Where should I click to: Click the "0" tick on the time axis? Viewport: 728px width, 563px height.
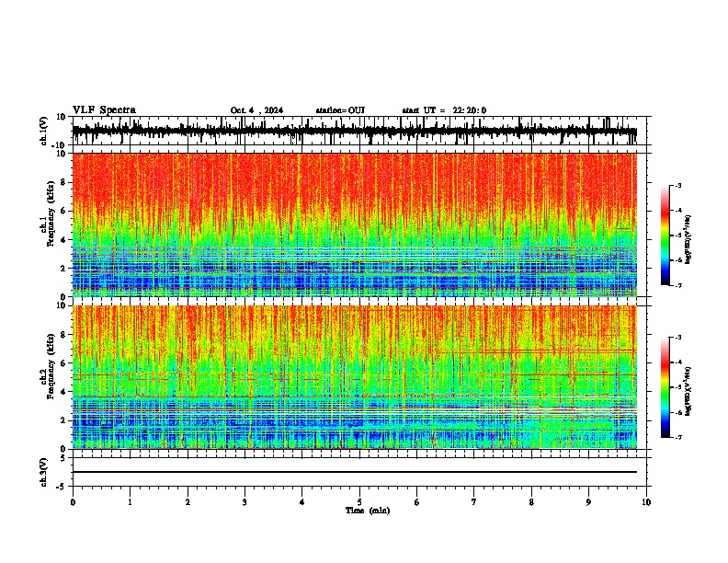pos(73,502)
